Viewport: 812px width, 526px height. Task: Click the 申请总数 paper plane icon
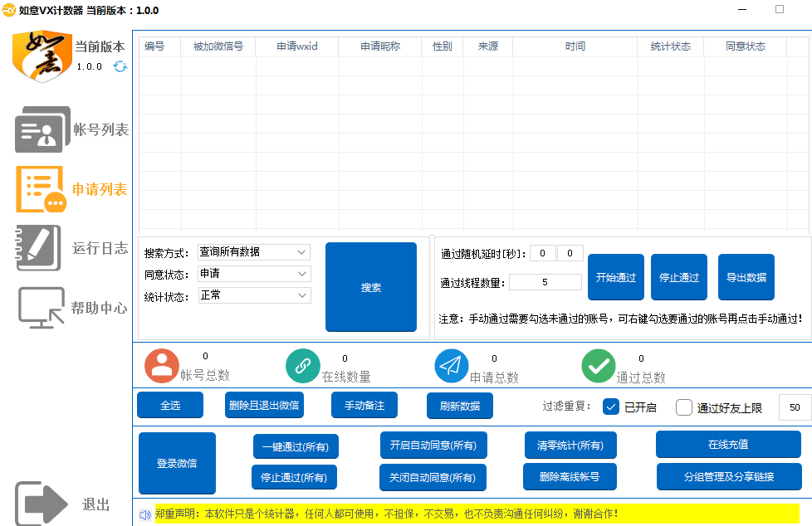click(452, 366)
